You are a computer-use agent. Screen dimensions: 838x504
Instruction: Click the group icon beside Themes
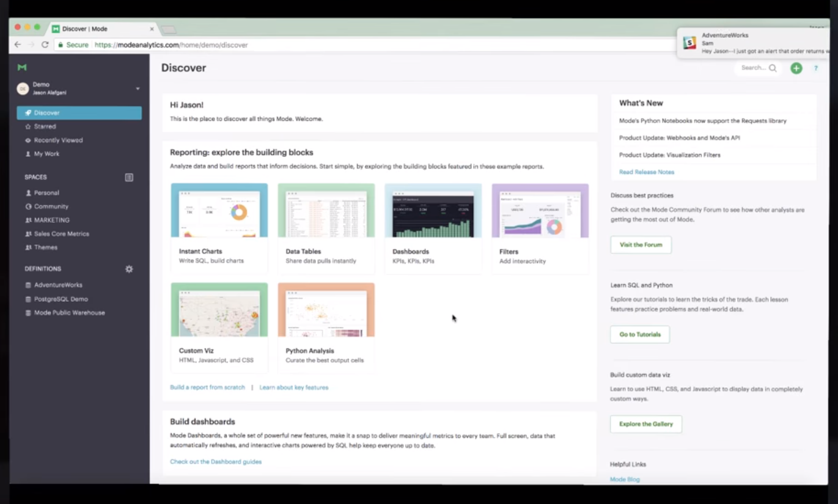point(28,247)
